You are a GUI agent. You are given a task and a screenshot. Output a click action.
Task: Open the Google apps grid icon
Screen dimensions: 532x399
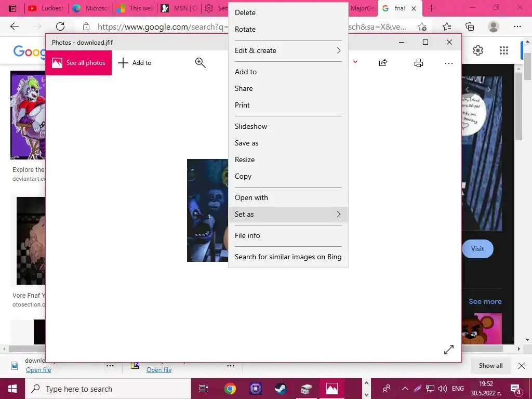point(504,50)
